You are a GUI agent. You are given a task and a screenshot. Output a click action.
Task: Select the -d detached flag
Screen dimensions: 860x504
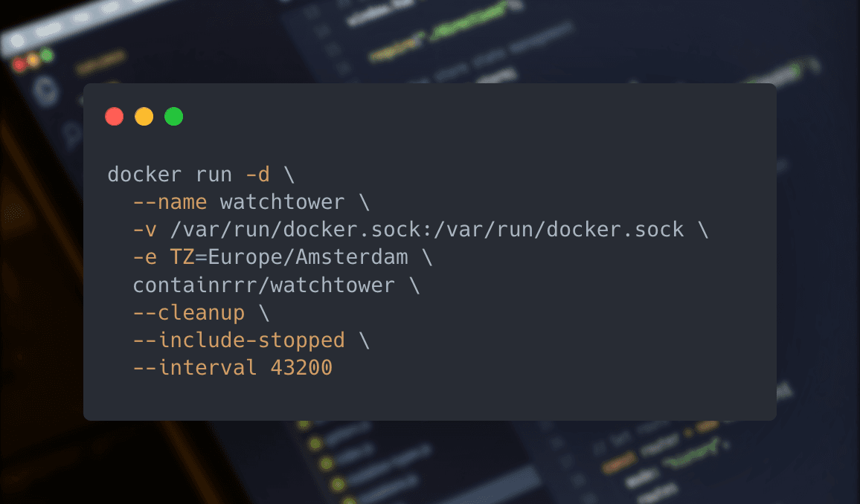pyautogui.click(x=258, y=174)
